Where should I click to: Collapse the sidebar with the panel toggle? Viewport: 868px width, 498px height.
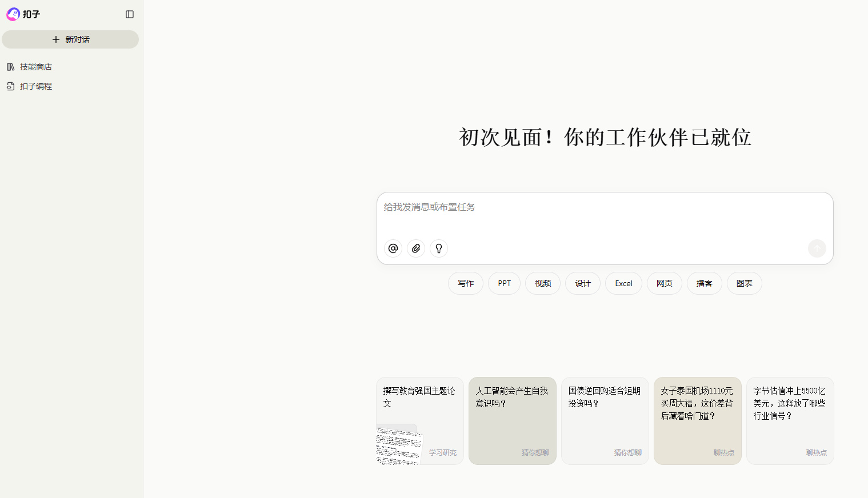point(130,14)
